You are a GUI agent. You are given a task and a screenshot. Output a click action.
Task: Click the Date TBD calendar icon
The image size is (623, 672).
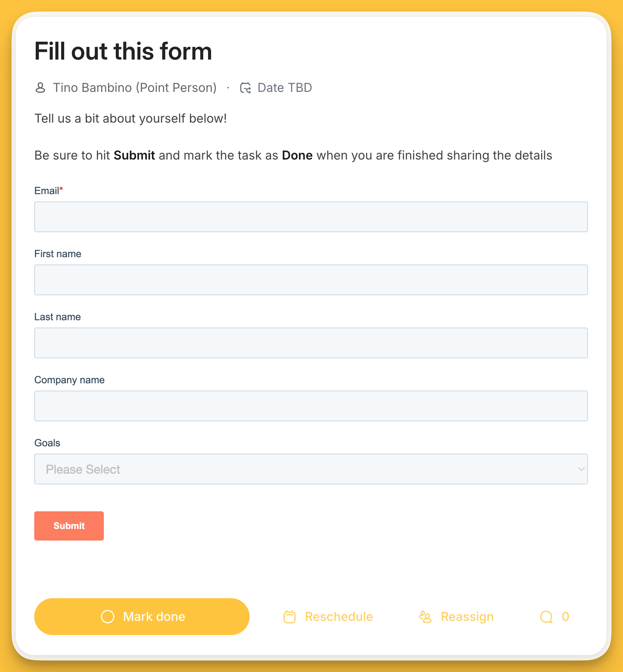point(245,88)
